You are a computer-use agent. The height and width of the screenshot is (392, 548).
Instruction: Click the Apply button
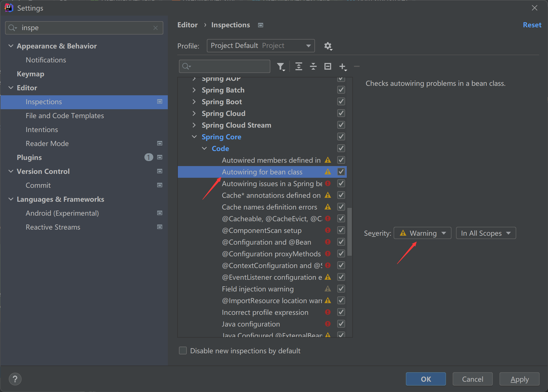pos(519,379)
